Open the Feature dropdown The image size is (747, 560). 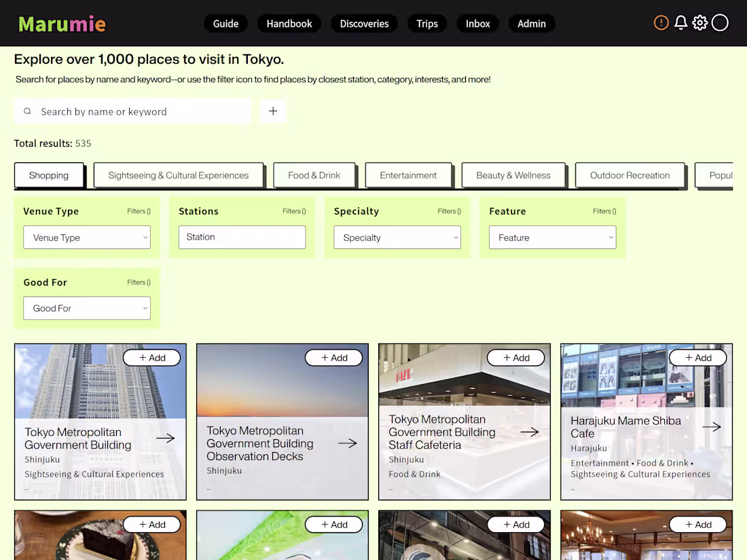coord(553,237)
